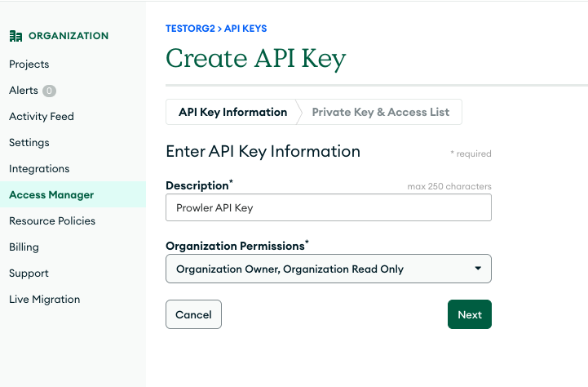Open organization Settings
The height and width of the screenshot is (387, 588).
tap(29, 143)
